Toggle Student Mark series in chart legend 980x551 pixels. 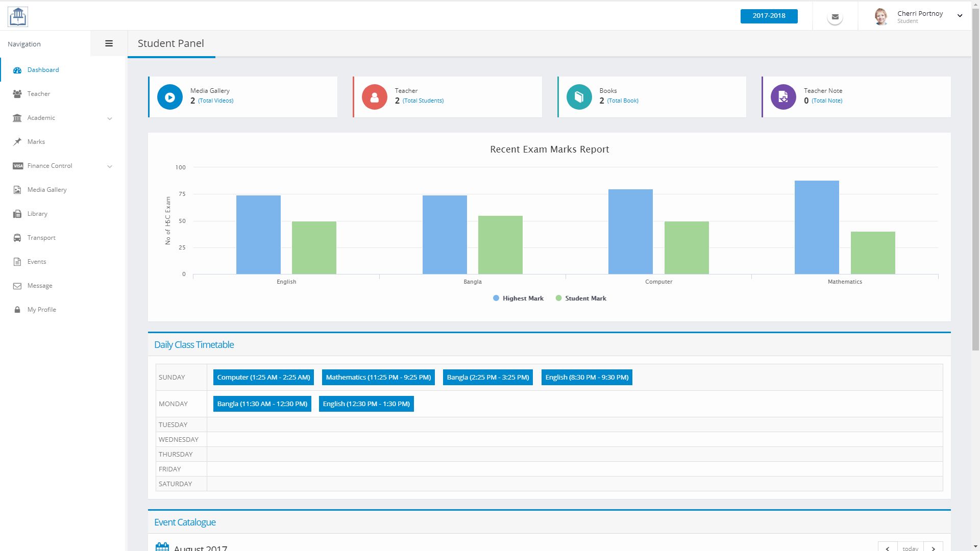coord(581,298)
